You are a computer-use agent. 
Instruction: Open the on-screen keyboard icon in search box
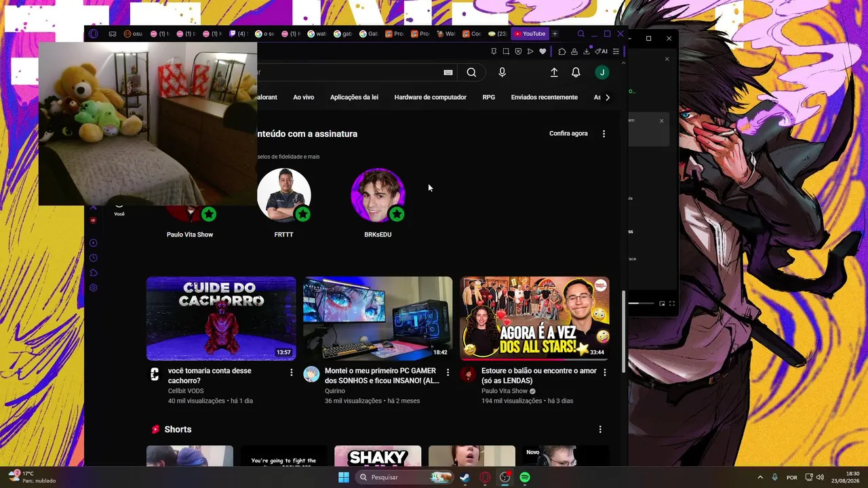pos(448,73)
